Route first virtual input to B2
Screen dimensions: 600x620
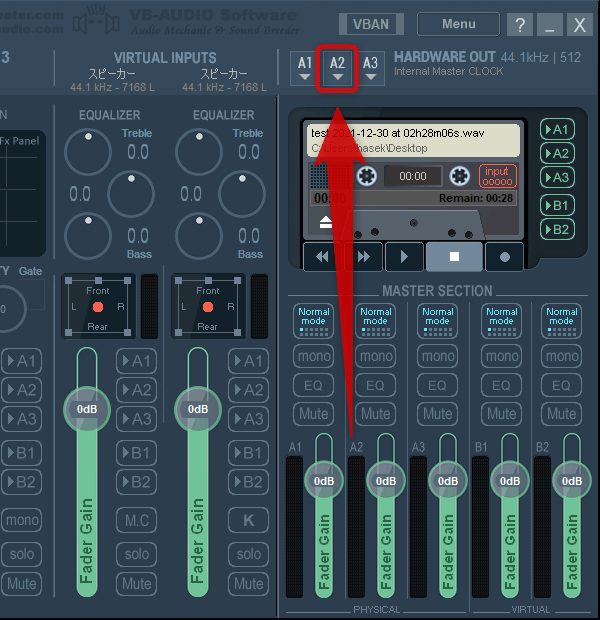(136, 482)
